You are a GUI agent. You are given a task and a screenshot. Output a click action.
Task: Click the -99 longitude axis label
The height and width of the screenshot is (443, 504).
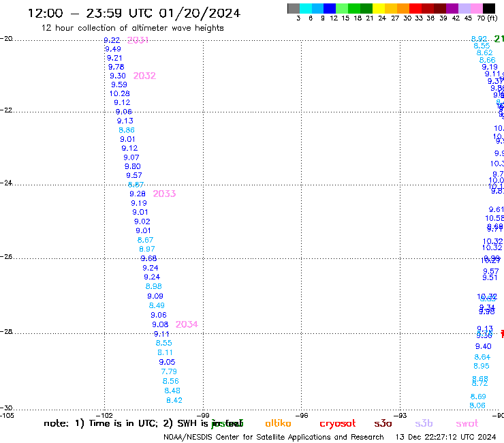[x=203, y=416]
